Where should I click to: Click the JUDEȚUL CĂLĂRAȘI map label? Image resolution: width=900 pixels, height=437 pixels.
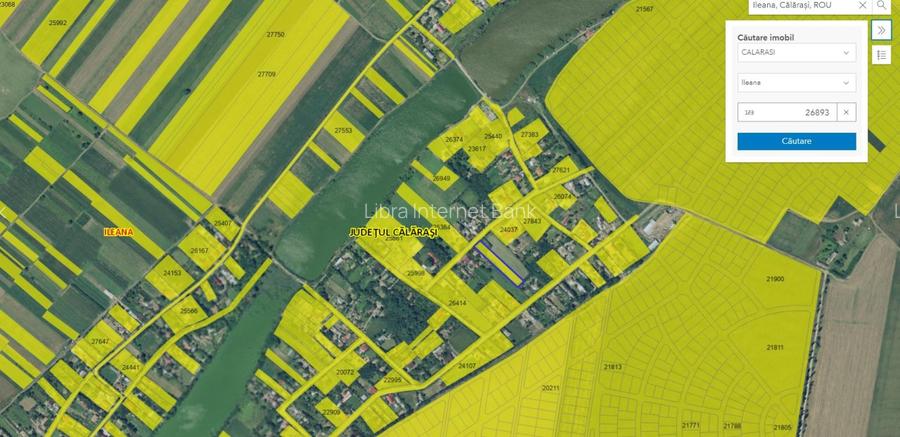393,233
